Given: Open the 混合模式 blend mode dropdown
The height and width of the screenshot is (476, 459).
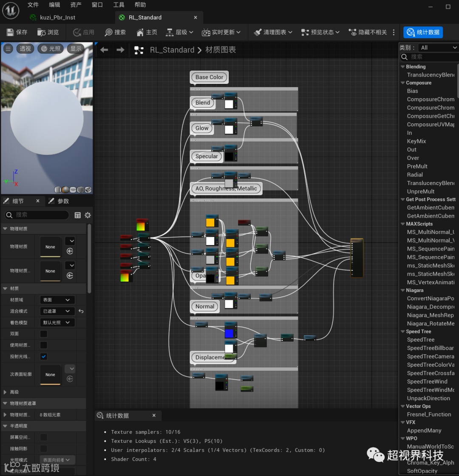Looking at the screenshot, I should [x=57, y=311].
